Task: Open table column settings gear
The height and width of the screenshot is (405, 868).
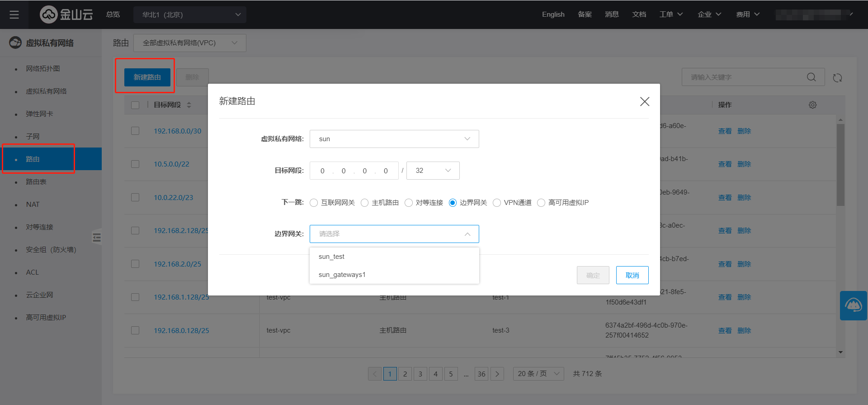Action: pyautogui.click(x=812, y=105)
